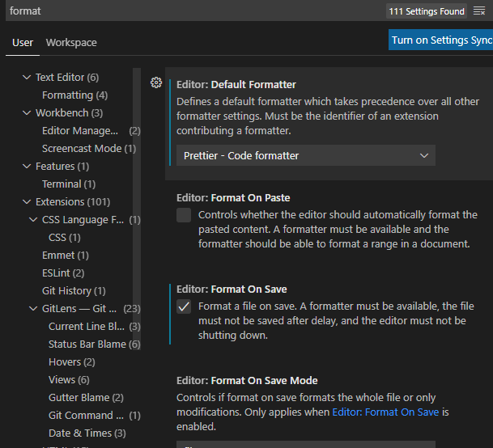Collapse the Workbench tree section
The height and width of the screenshot is (448, 493).
coord(27,113)
